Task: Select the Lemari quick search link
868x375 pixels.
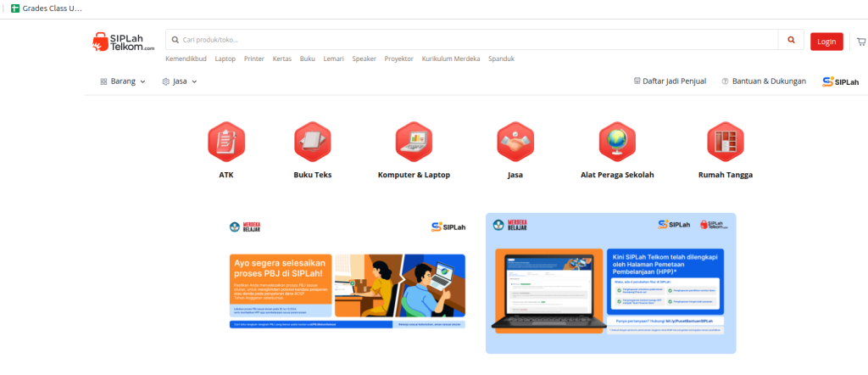Action: pos(334,59)
